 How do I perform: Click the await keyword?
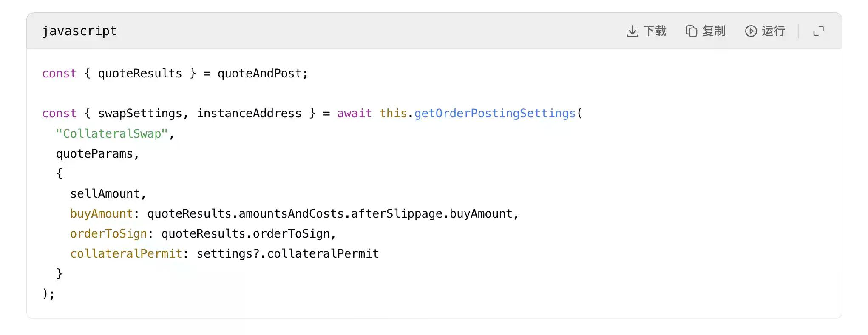coord(354,114)
